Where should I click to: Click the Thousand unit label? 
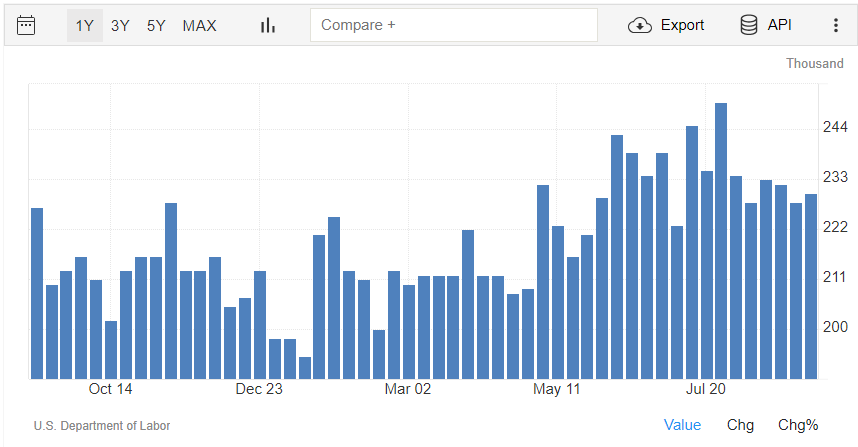815,63
